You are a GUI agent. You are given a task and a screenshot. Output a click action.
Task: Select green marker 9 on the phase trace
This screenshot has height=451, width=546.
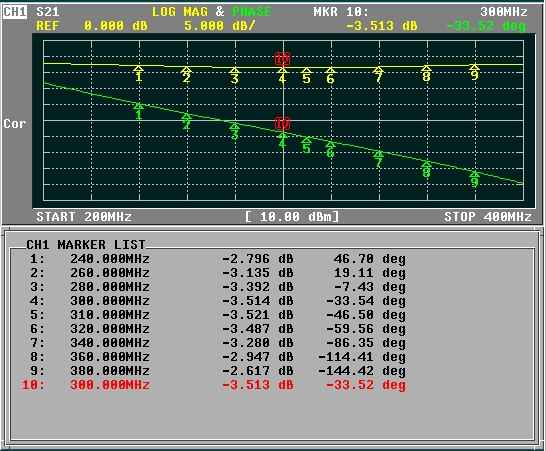point(475,179)
